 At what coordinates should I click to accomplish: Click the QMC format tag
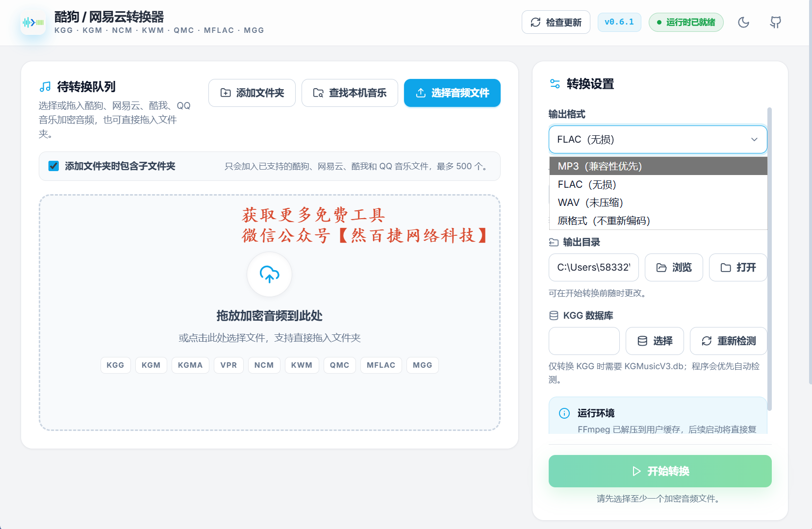340,365
